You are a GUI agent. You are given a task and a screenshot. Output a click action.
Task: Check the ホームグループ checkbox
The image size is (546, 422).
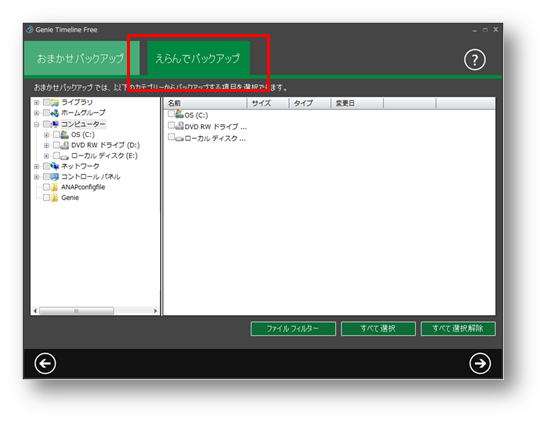47,113
